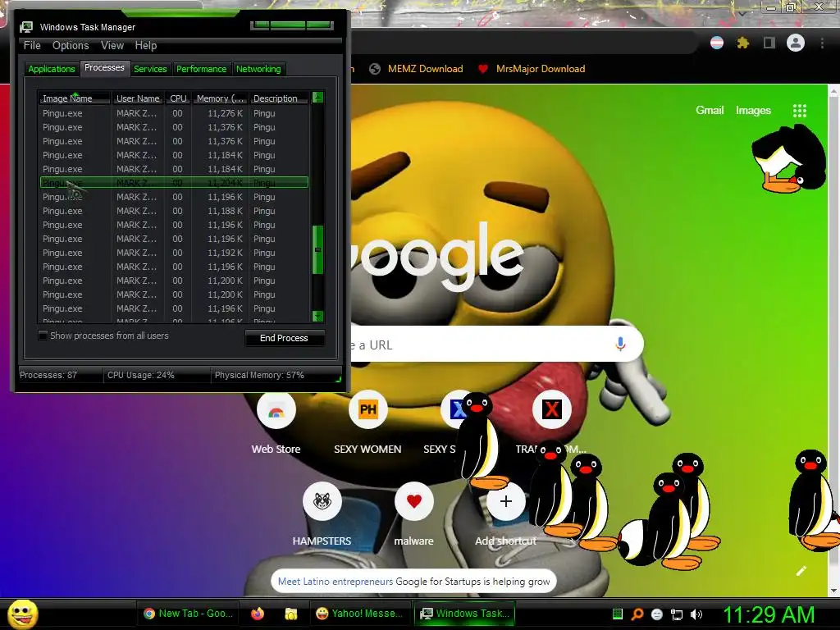Open the volume speaker tray icon
This screenshot has width=840, height=630.
click(696, 614)
